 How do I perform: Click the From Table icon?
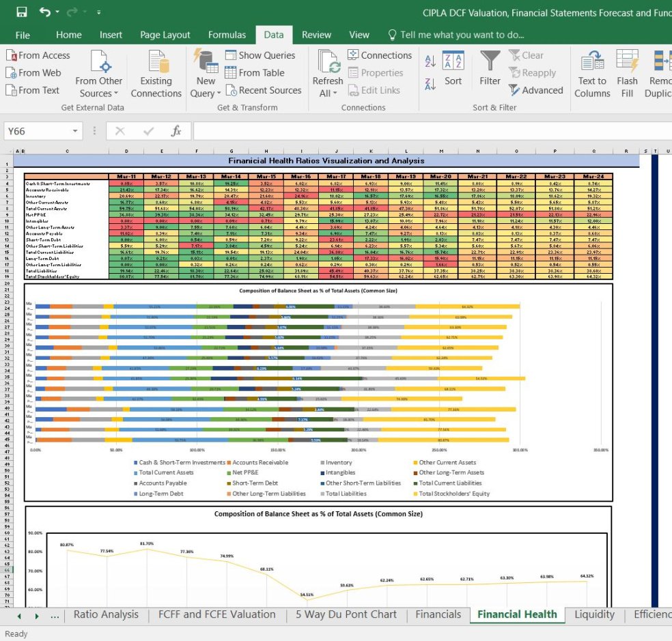231,72
